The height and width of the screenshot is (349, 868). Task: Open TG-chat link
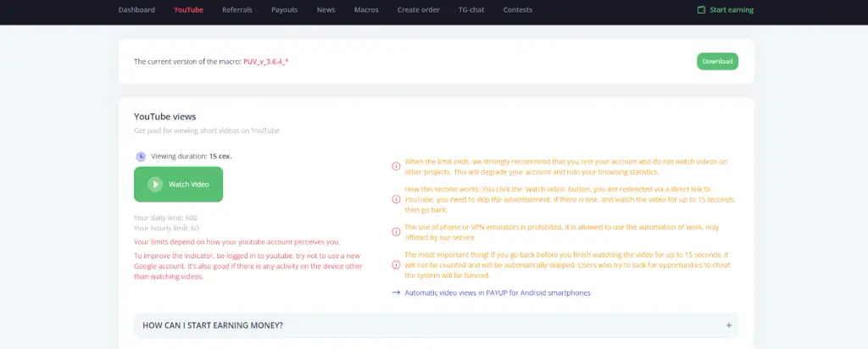point(471,10)
